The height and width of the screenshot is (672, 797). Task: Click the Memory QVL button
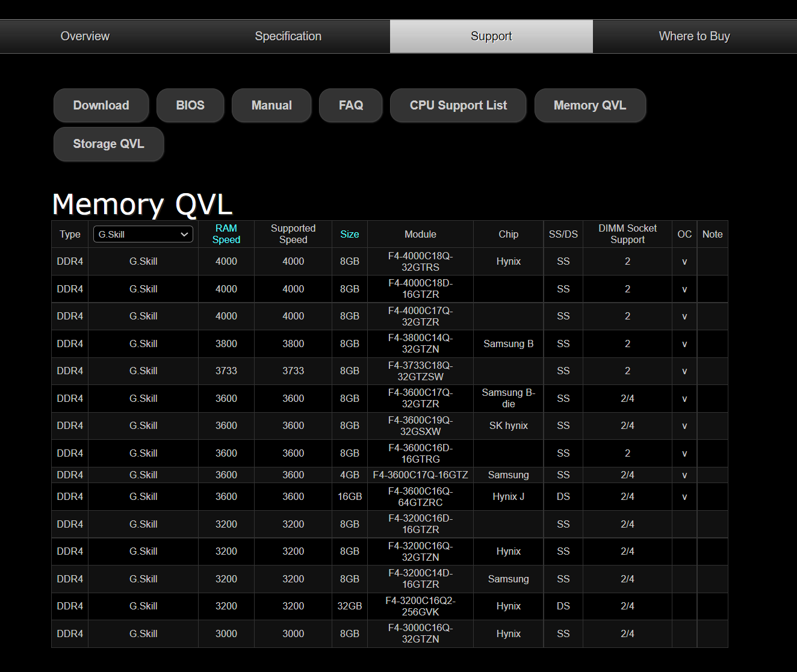click(590, 105)
